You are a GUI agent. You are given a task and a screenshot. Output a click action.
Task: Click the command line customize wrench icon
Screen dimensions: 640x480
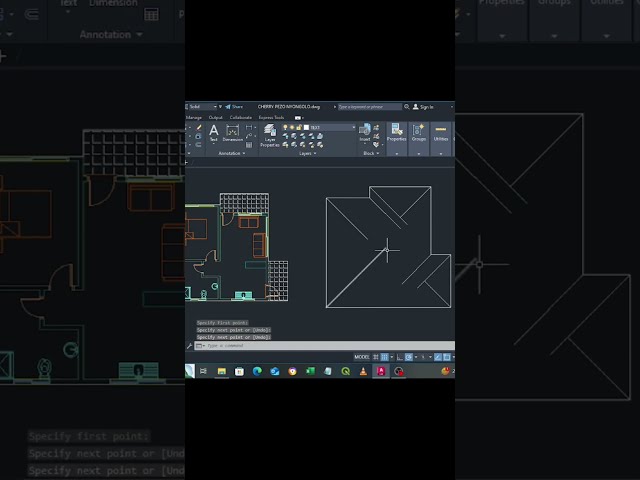[189, 346]
